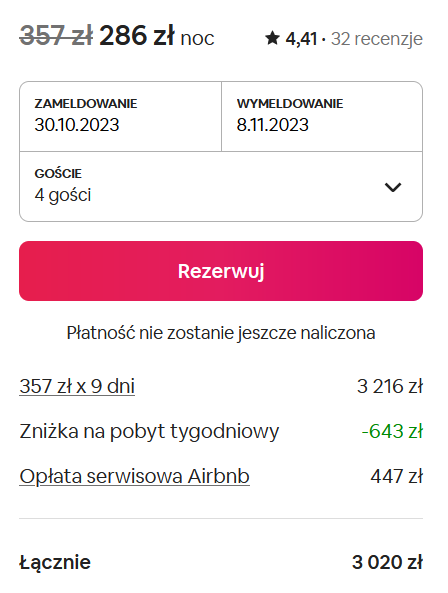Click the 3 020 zł total amount
The image size is (448, 593).
click(x=388, y=562)
